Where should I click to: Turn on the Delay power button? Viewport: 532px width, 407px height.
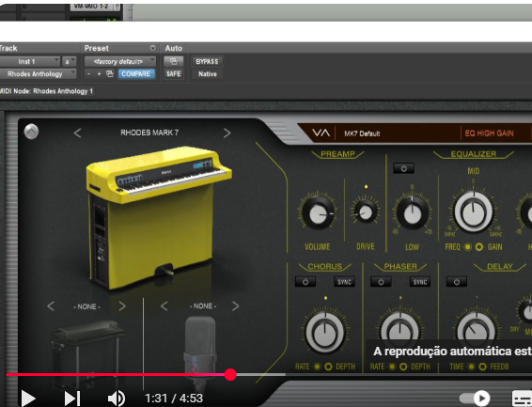[457, 282]
